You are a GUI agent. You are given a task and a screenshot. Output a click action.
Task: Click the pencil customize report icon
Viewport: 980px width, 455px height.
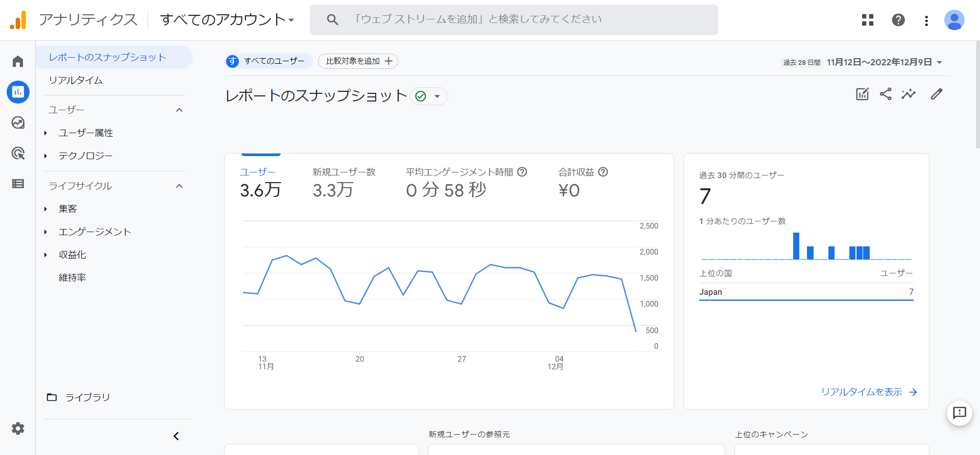tap(936, 94)
